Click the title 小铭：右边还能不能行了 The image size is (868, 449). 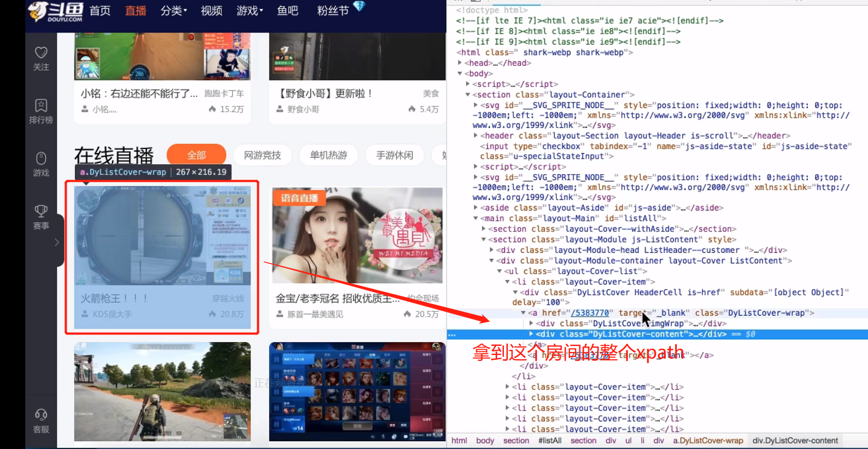139,94
